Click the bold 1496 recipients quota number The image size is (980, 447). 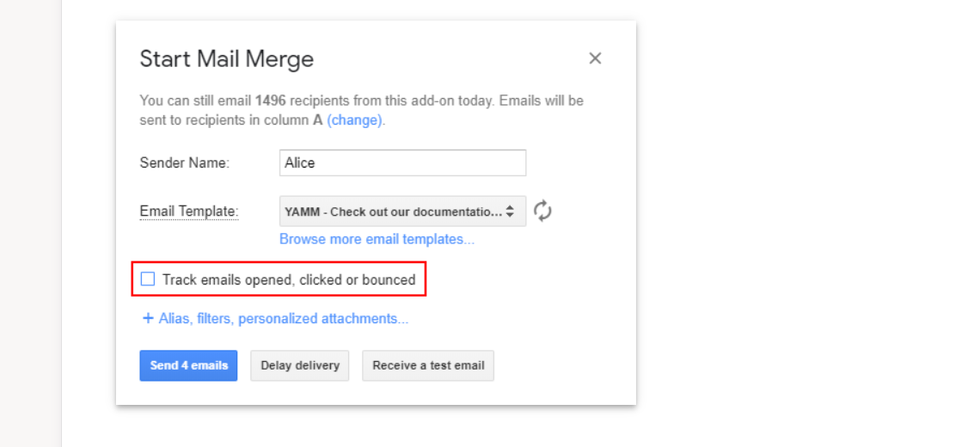pos(270,101)
